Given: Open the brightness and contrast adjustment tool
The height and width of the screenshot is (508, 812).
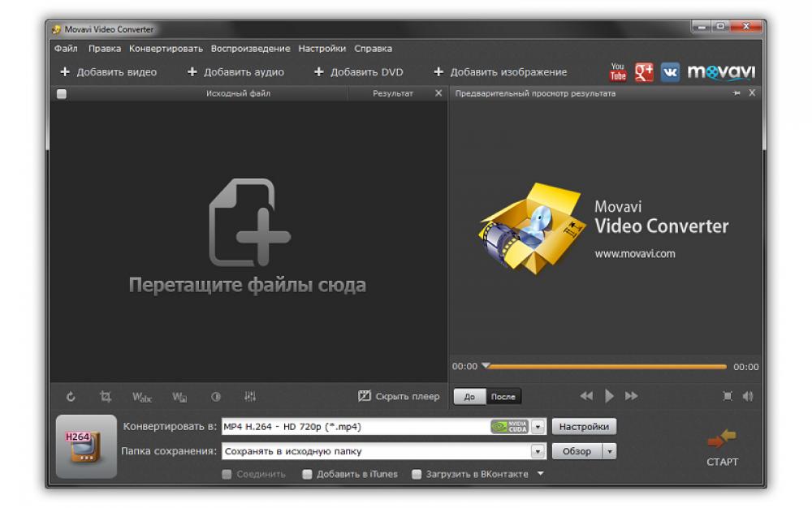Looking at the screenshot, I should coord(215,396).
